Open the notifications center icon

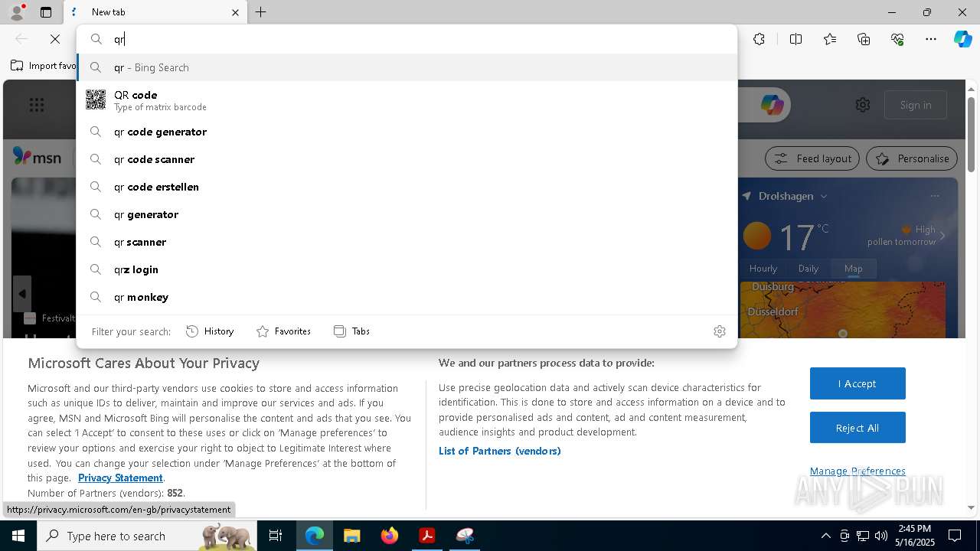click(x=955, y=536)
